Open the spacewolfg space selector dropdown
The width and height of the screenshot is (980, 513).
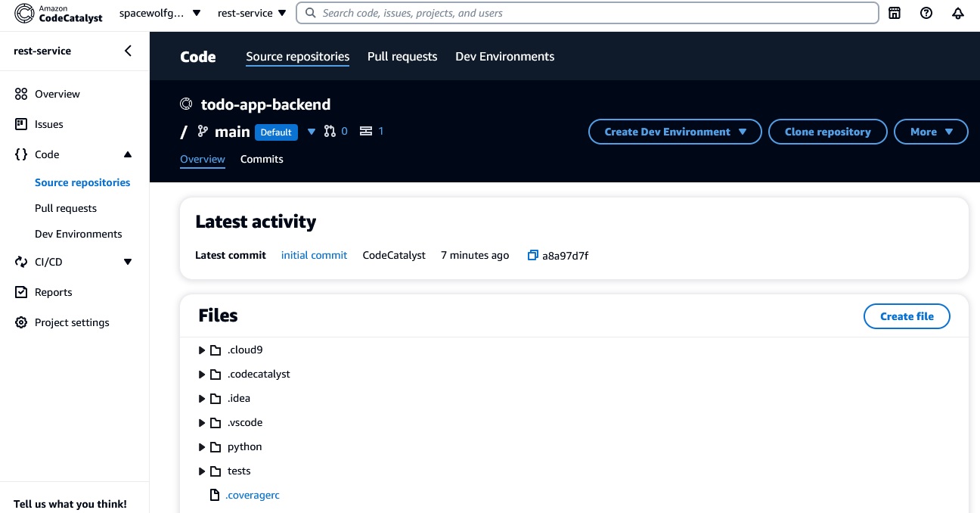point(160,13)
